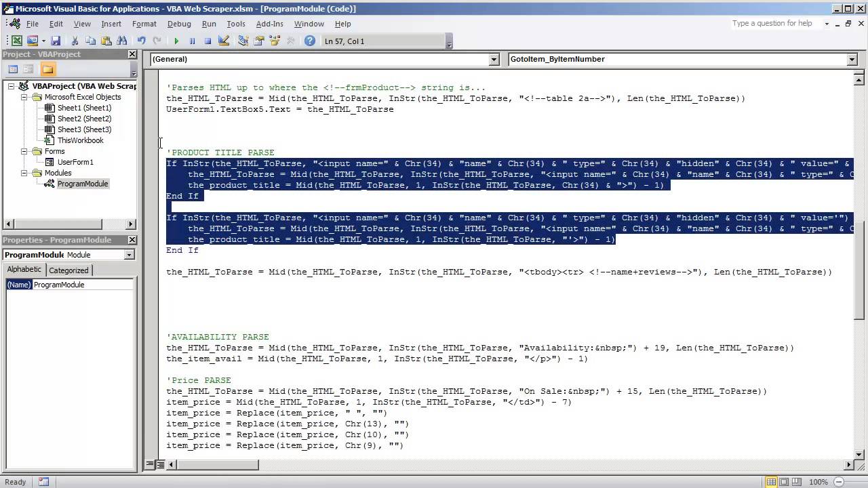
Task: Click the zoom out minus button
Action: tap(838, 482)
